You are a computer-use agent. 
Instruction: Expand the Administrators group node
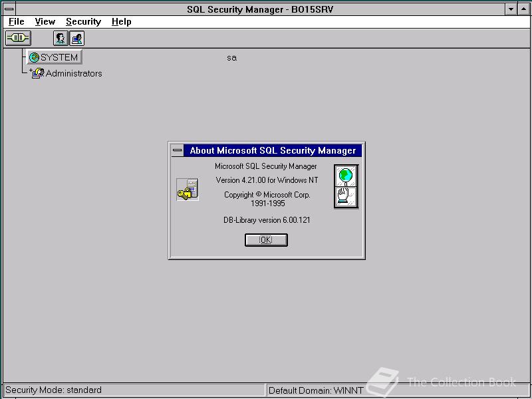[x=30, y=70]
